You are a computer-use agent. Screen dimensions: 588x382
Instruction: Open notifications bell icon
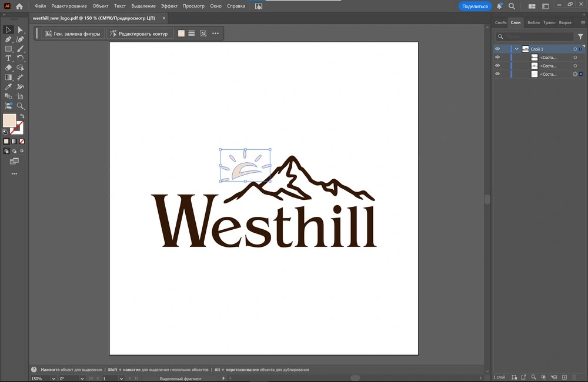(499, 6)
